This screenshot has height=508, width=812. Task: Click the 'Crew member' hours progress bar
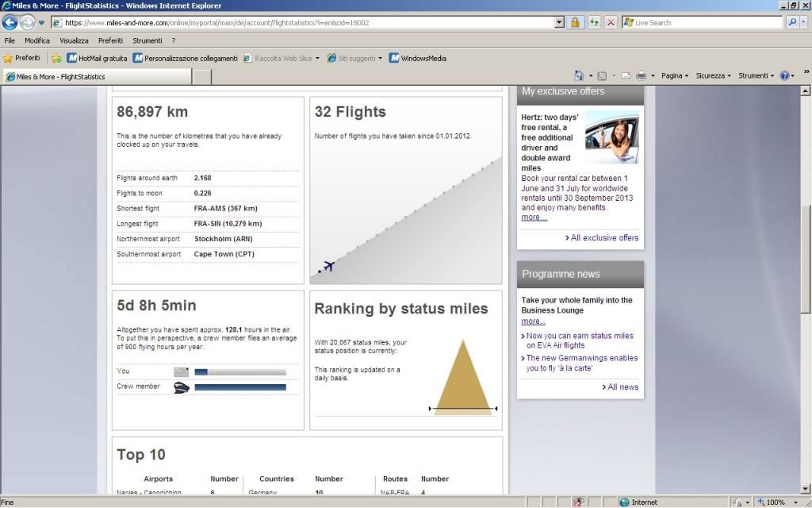coord(240,387)
